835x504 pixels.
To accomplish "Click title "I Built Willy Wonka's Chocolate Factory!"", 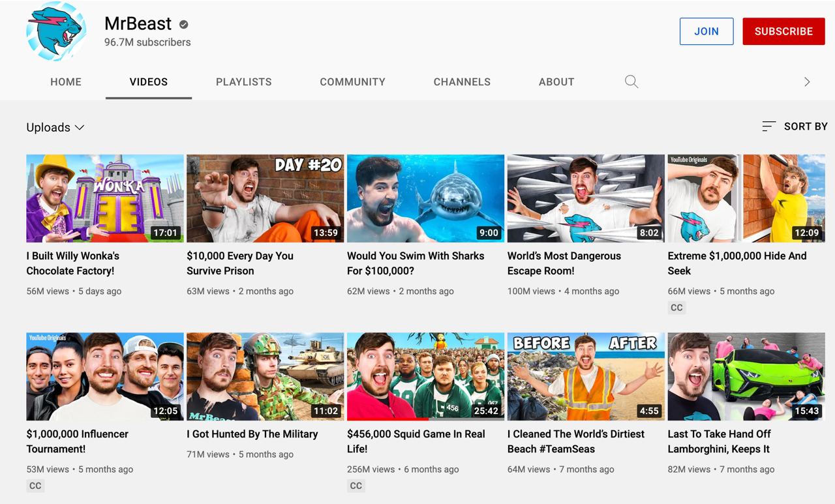I will point(73,263).
